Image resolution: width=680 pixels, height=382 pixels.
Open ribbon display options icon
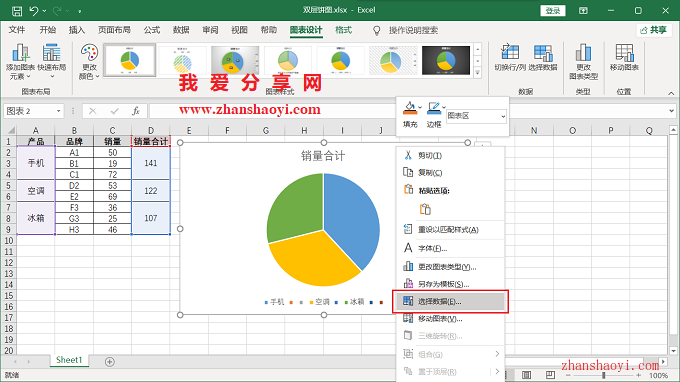click(x=583, y=10)
